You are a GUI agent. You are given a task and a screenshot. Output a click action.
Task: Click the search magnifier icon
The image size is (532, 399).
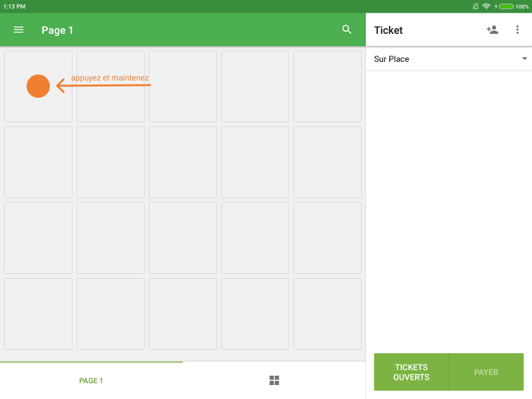pyautogui.click(x=346, y=30)
